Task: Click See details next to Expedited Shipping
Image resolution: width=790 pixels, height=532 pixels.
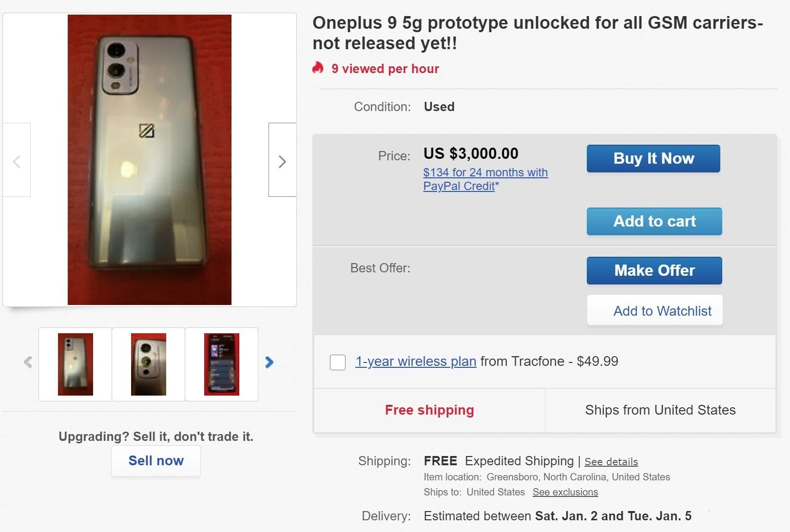Action: click(611, 461)
